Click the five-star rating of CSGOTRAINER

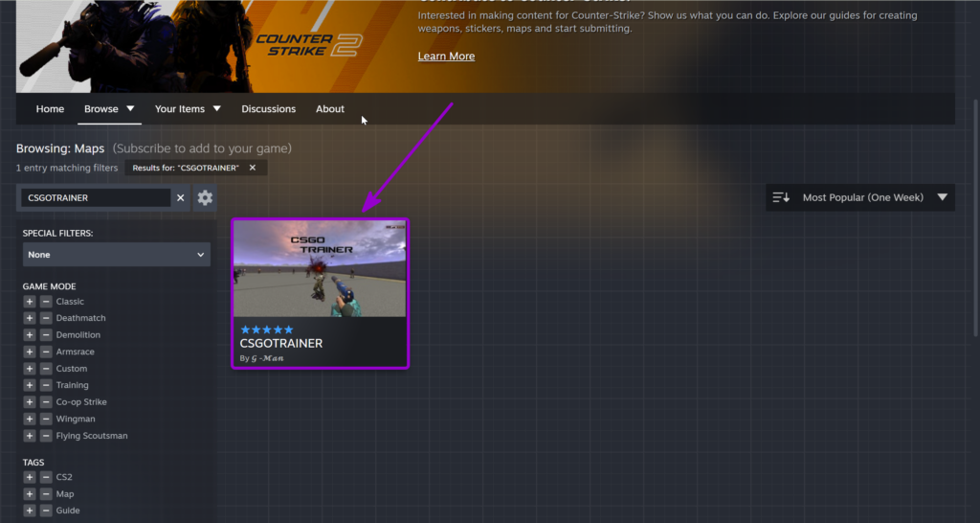pos(267,330)
